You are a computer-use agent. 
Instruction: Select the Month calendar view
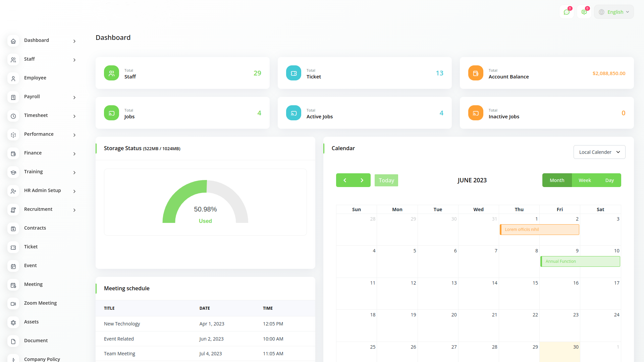557,180
